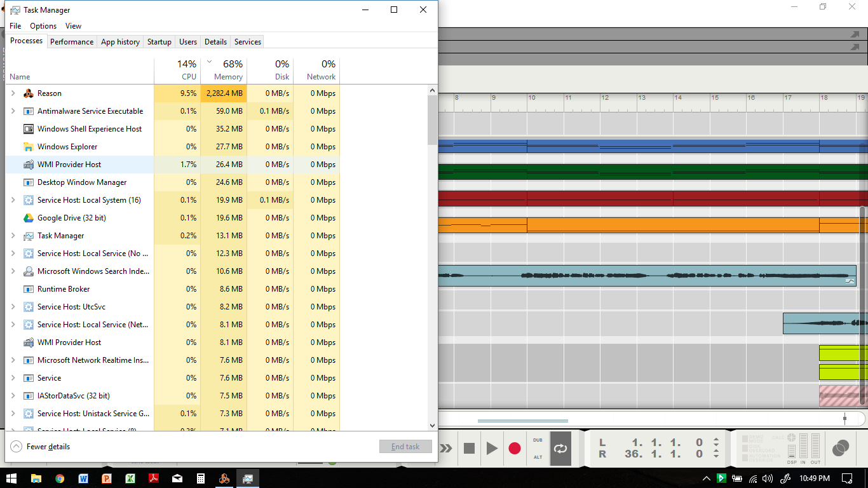The image size is (868, 488).
Task: Click the left locator up/down stepper arrows
Action: point(716,442)
